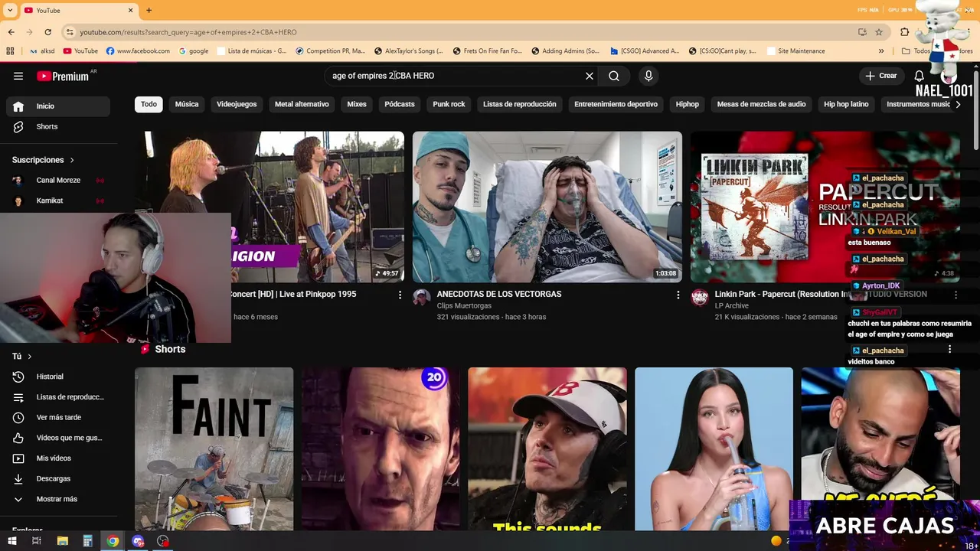This screenshot has height=551, width=980.
Task: Open Descargas in the sidebar
Action: (x=58, y=478)
